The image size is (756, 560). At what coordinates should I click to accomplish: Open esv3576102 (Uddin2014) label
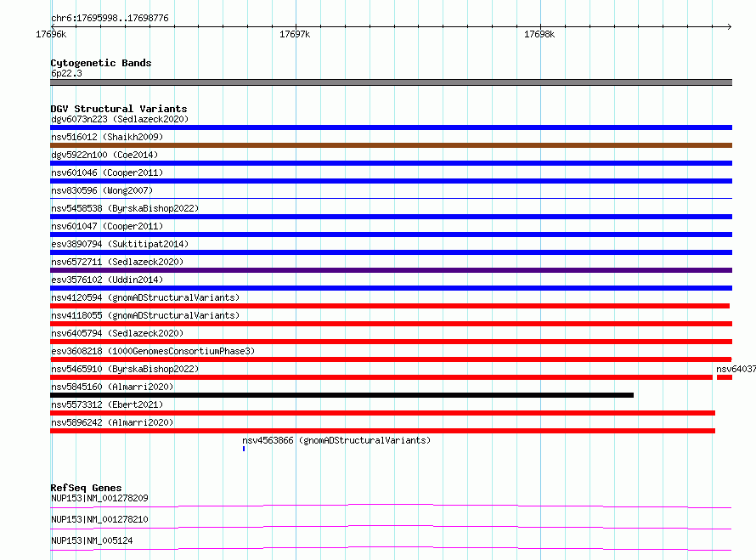pos(107,280)
